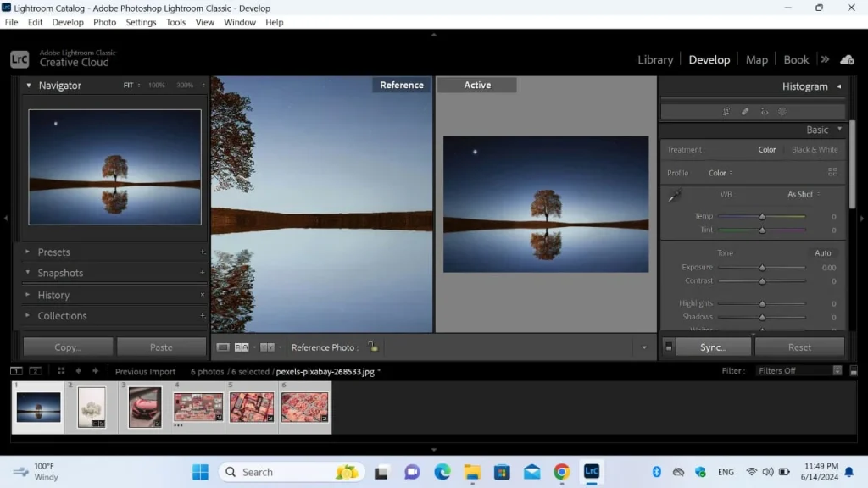Click the Temp slider handle
The height and width of the screenshot is (488, 868).
[x=762, y=216]
